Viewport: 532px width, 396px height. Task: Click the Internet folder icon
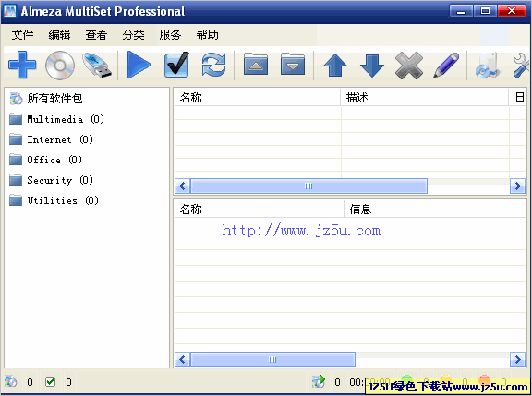(16, 139)
